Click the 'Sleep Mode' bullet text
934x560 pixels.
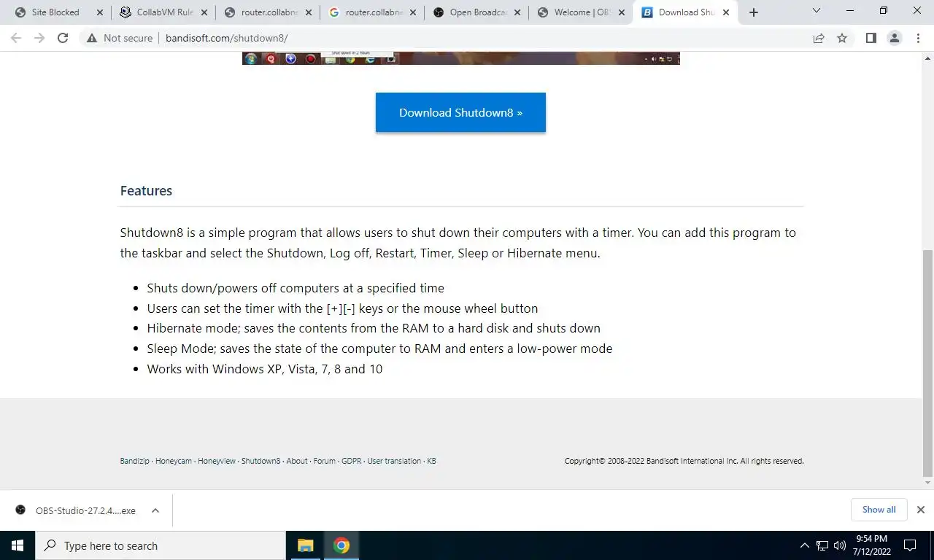pyautogui.click(x=379, y=349)
